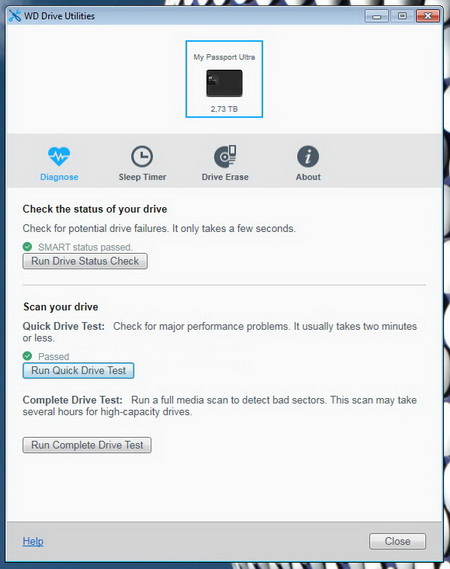
Task: Click the '2.73 TB' capacity text
Action: (224, 109)
